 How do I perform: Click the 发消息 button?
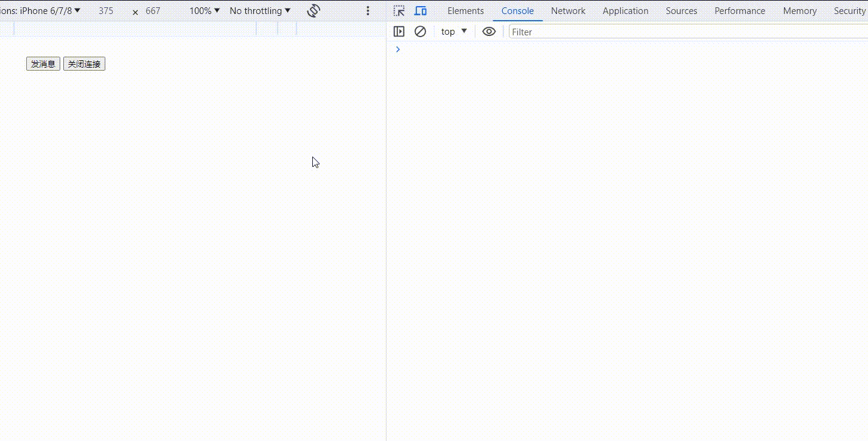(43, 63)
